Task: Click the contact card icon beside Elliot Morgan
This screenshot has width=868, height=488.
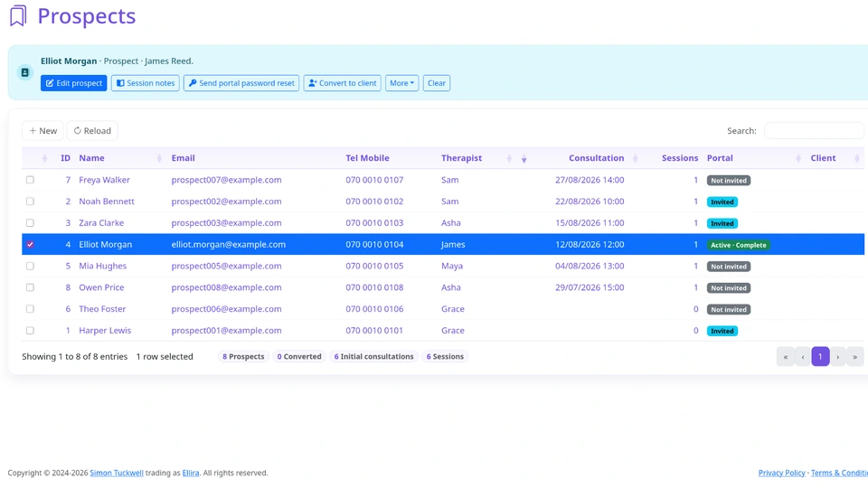Action: coord(25,72)
